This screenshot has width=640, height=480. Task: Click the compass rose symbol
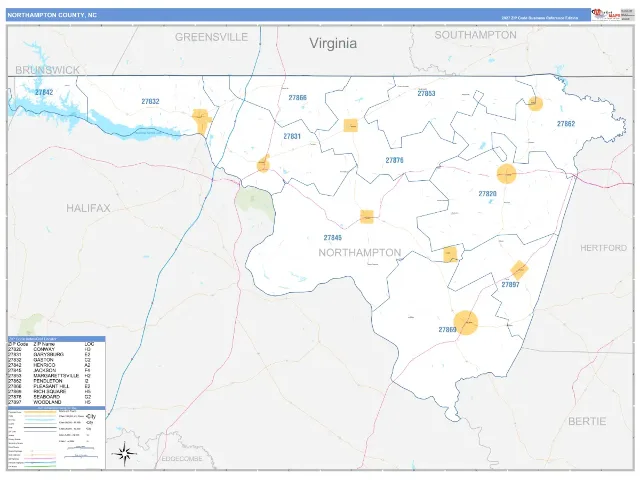pyautogui.click(x=124, y=453)
